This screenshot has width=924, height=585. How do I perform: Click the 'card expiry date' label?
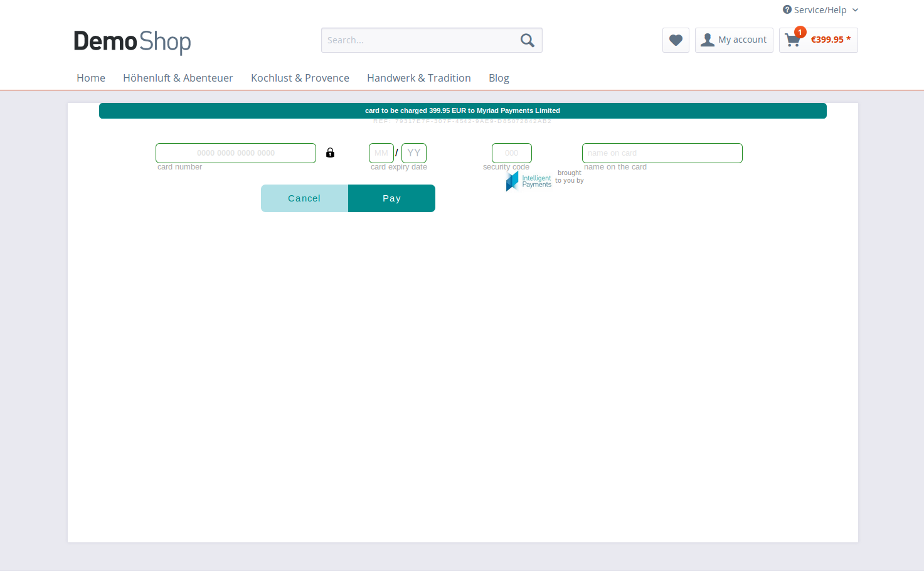point(399,167)
